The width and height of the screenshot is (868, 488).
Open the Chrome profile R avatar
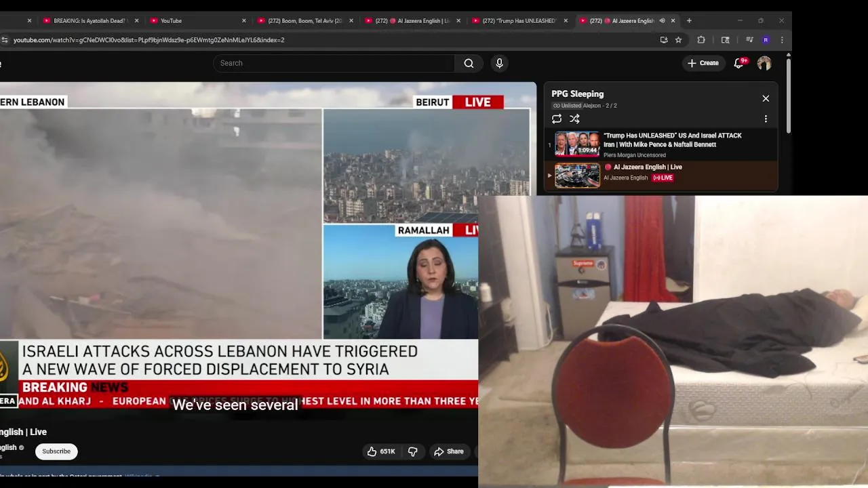click(x=766, y=40)
